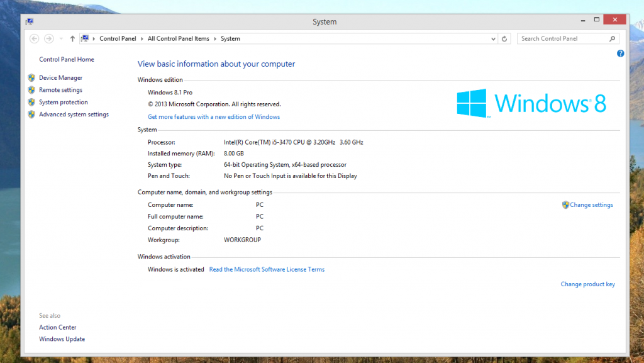Viewport: 644px width, 363px height.
Task: Expand chevron before Control Panel breadcrumb
Action: tap(94, 38)
